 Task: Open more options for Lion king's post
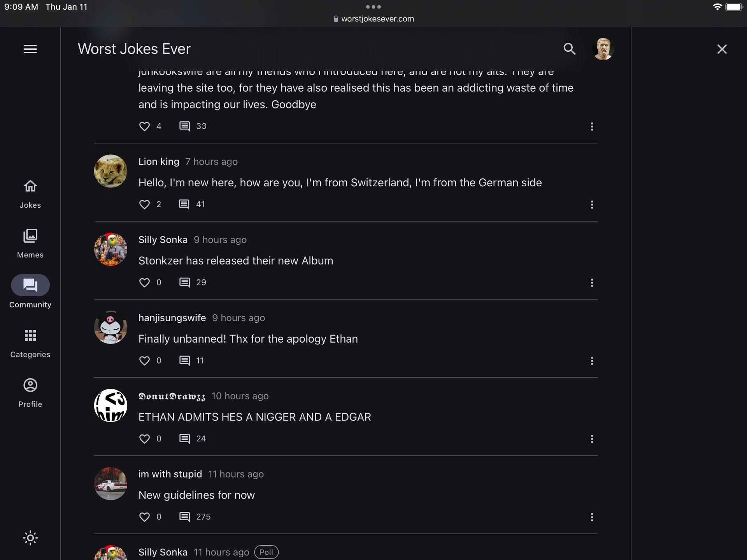click(592, 205)
